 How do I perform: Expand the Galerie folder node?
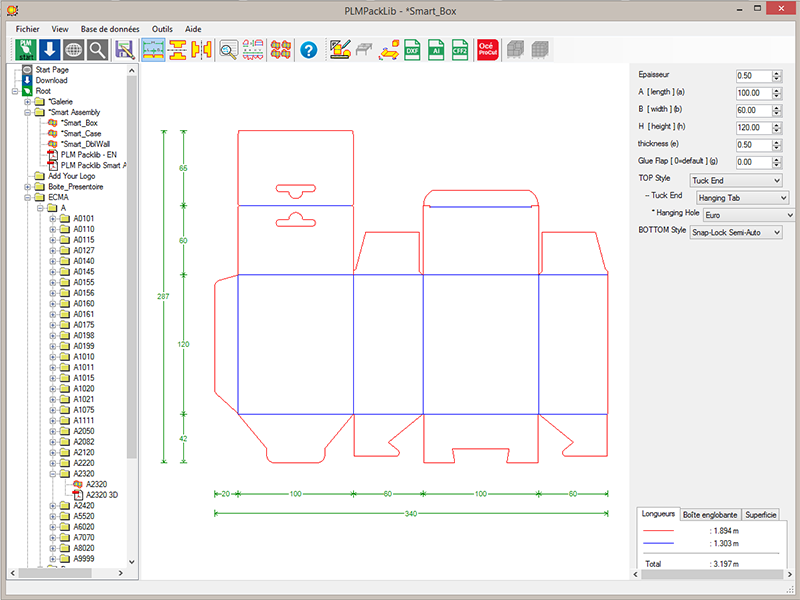tap(28, 102)
